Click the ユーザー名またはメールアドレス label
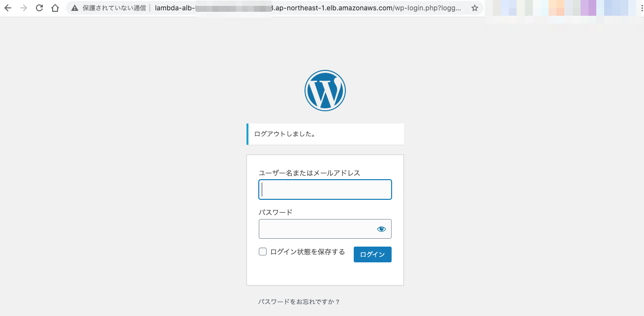 click(309, 173)
